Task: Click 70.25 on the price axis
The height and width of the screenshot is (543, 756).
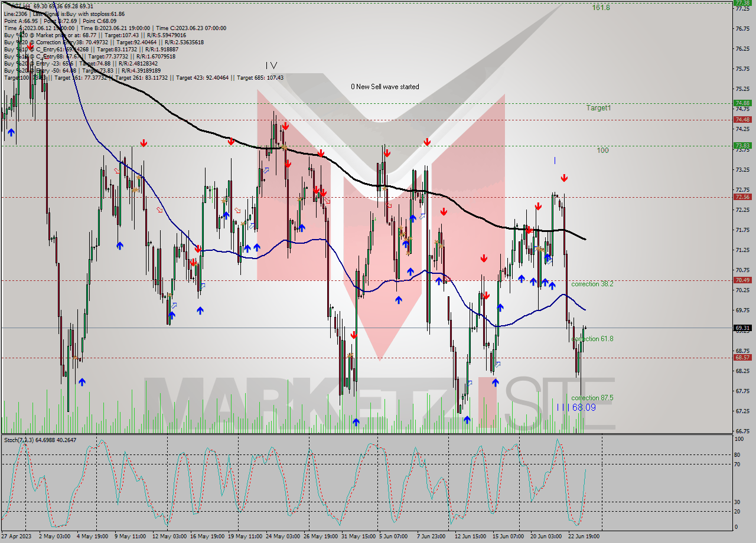Action: (x=742, y=290)
